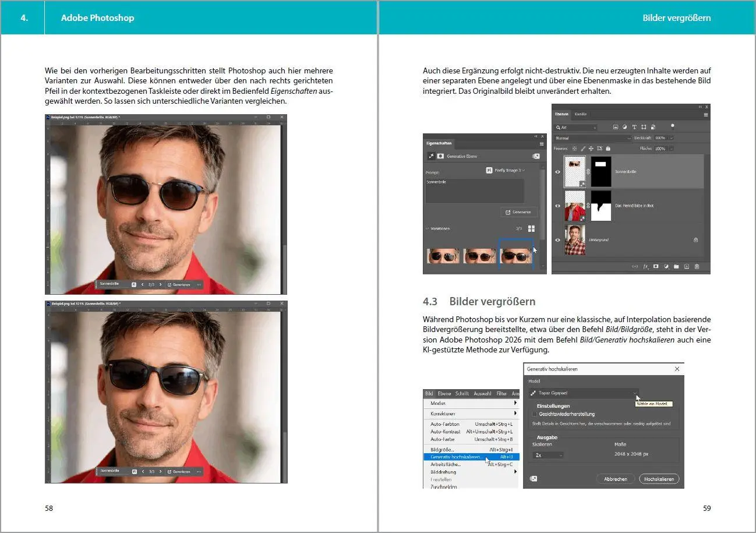Hide the 'Das Hemd bitte in Rot' layer
Image resolution: width=756 pixels, height=533 pixels.
coord(557,206)
